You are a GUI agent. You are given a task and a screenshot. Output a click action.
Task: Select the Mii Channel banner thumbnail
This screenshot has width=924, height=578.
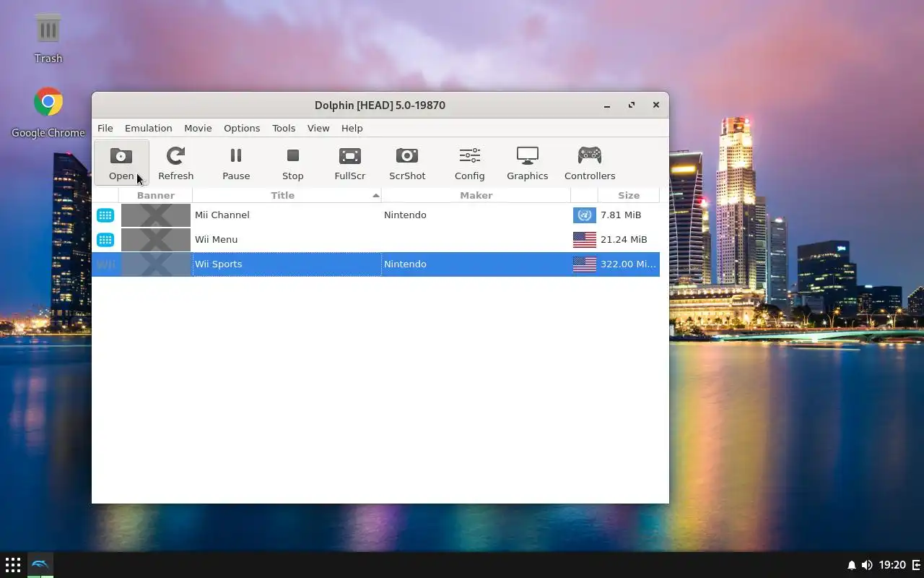(156, 215)
